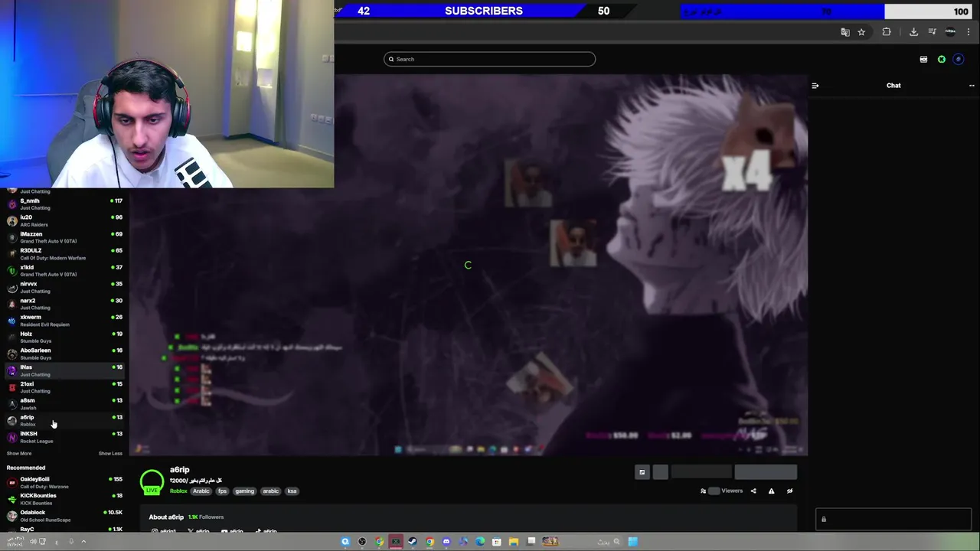
Task: Click the chat message input box
Action: tap(893, 520)
